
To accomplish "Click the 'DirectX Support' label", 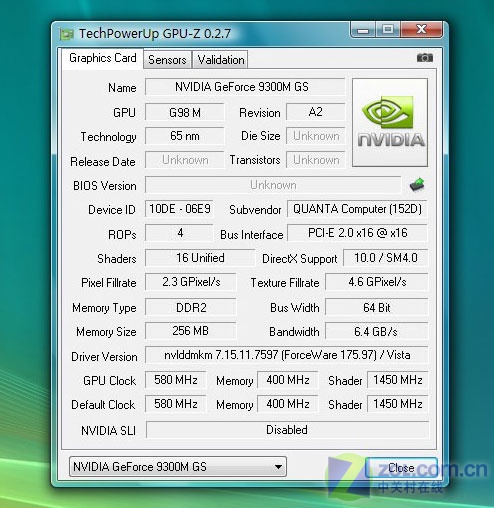I will (299, 259).
